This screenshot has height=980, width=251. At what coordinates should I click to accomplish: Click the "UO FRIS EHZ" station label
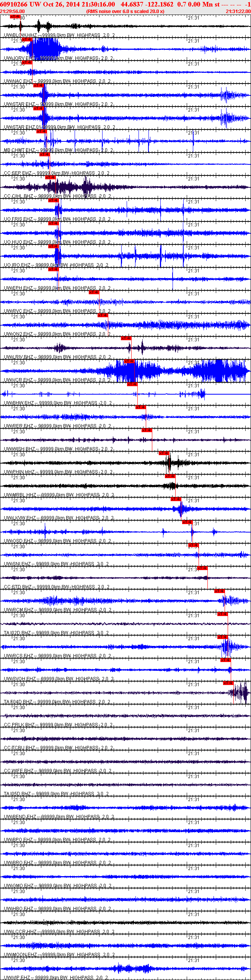click(x=18, y=219)
